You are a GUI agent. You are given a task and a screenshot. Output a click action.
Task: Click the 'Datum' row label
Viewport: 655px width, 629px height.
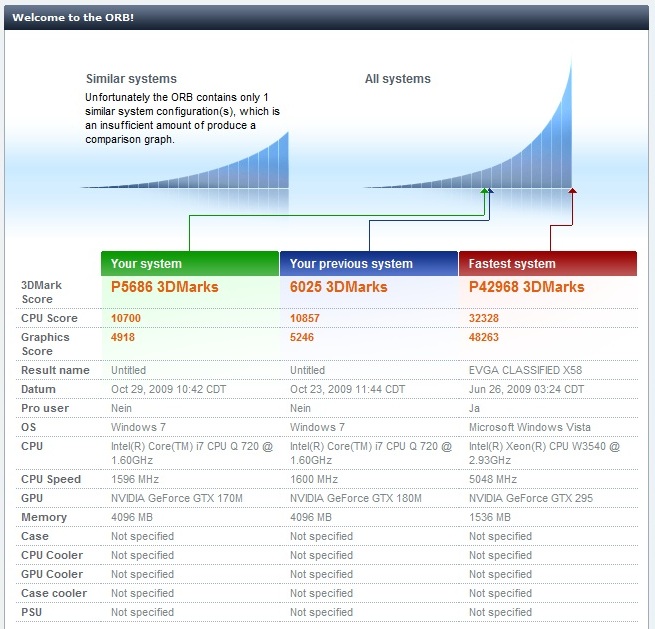pos(38,389)
